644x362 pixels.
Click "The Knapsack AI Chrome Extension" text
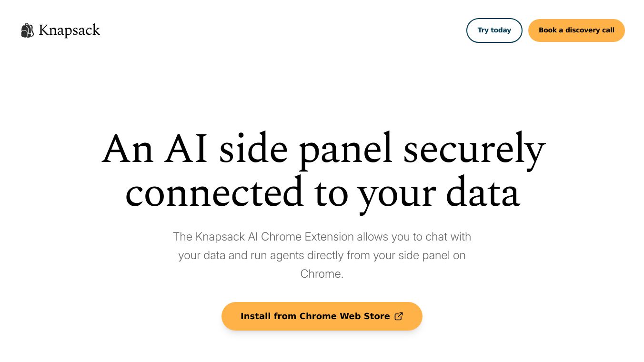pyautogui.click(x=263, y=237)
